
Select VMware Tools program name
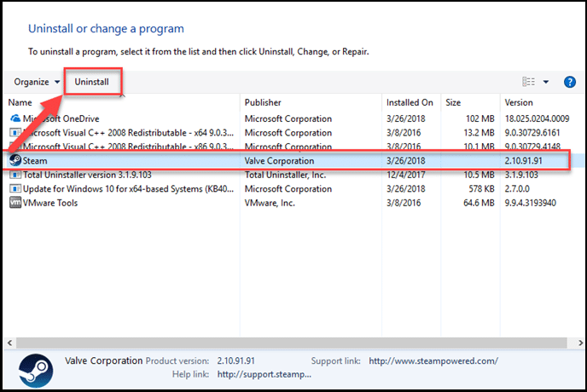(50, 203)
